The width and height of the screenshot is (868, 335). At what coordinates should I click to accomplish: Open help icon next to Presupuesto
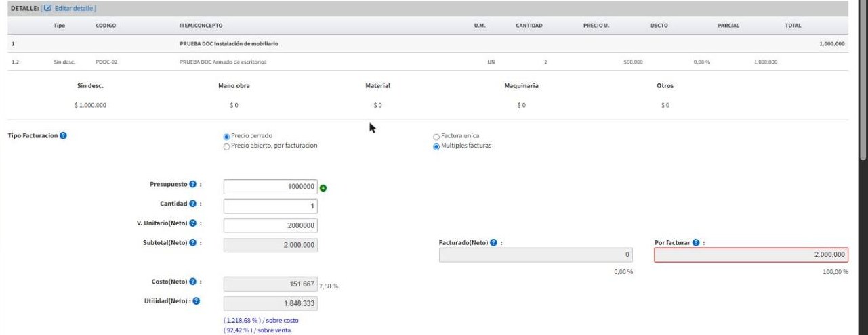(192, 185)
